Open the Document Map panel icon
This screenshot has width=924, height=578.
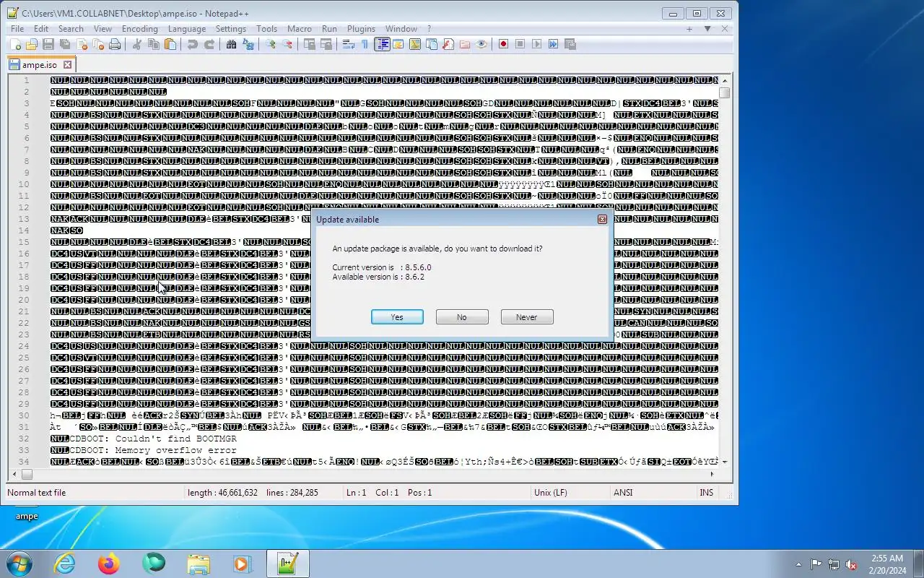tap(415, 44)
